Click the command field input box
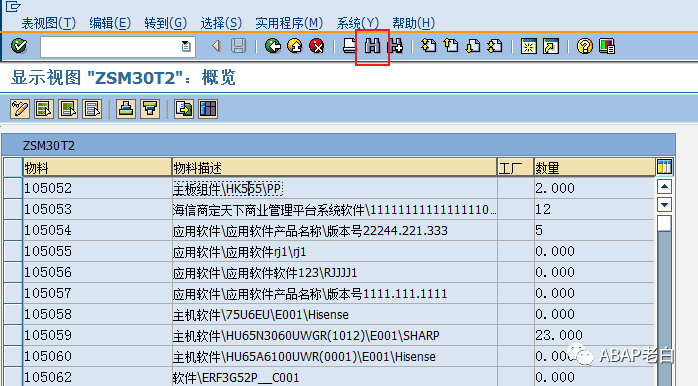The width and height of the screenshot is (698, 386). coord(118,46)
